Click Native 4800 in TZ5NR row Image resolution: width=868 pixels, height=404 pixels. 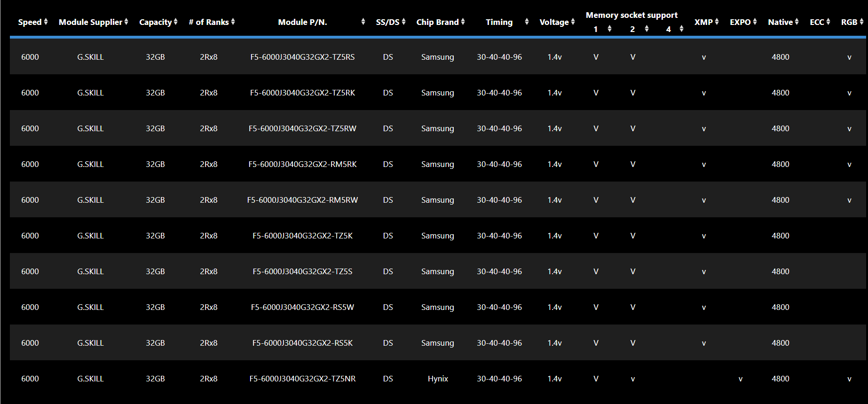click(x=781, y=379)
